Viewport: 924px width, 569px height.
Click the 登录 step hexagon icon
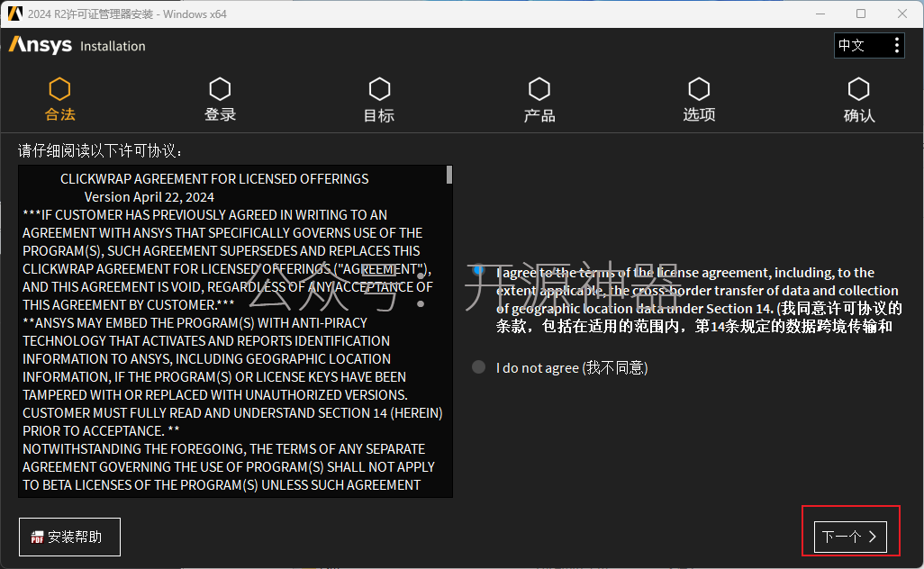220,89
